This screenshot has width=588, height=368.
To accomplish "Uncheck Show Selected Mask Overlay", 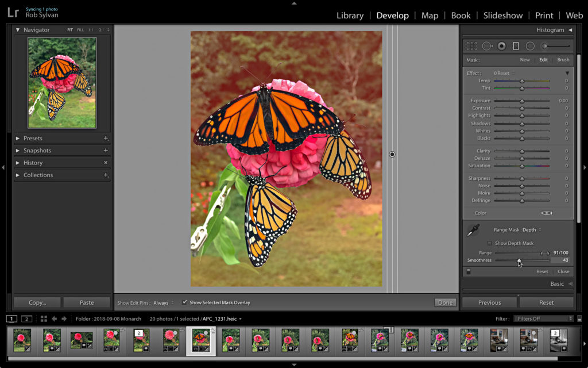I will click(x=184, y=302).
